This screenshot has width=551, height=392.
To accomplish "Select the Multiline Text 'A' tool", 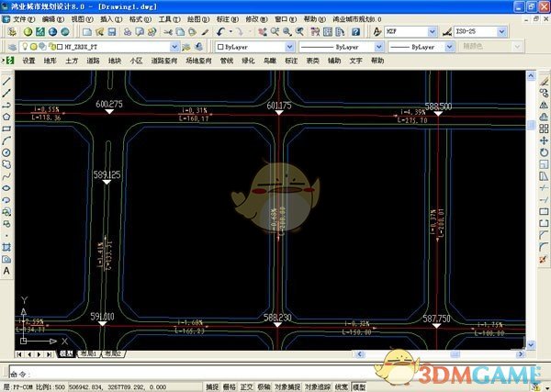I will point(6,271).
